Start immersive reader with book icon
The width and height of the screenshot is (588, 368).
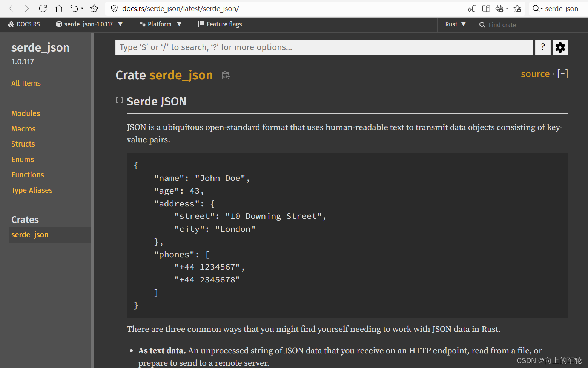(x=486, y=8)
